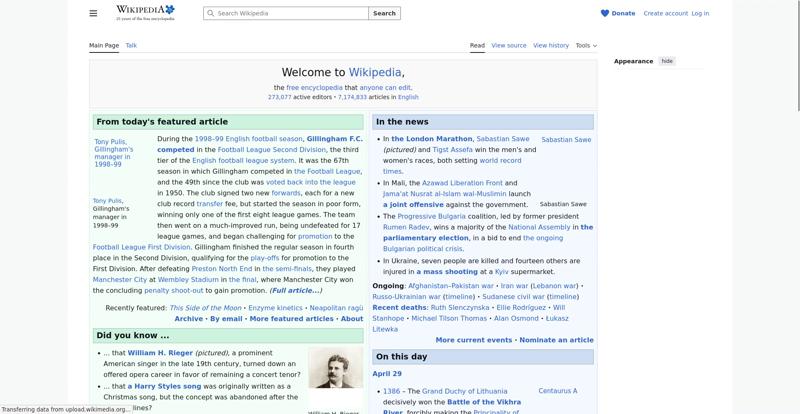Open Battle of the Vikhra River link
The width and height of the screenshot is (800, 414).
483,402
